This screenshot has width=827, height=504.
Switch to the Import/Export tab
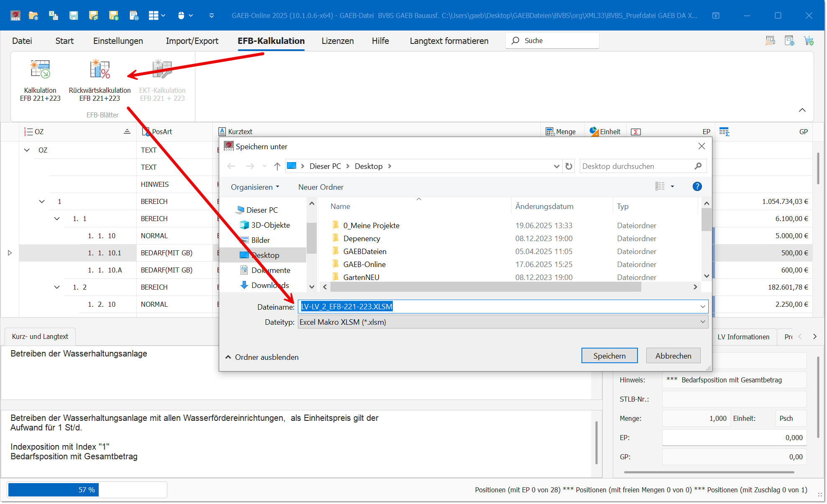pos(192,41)
